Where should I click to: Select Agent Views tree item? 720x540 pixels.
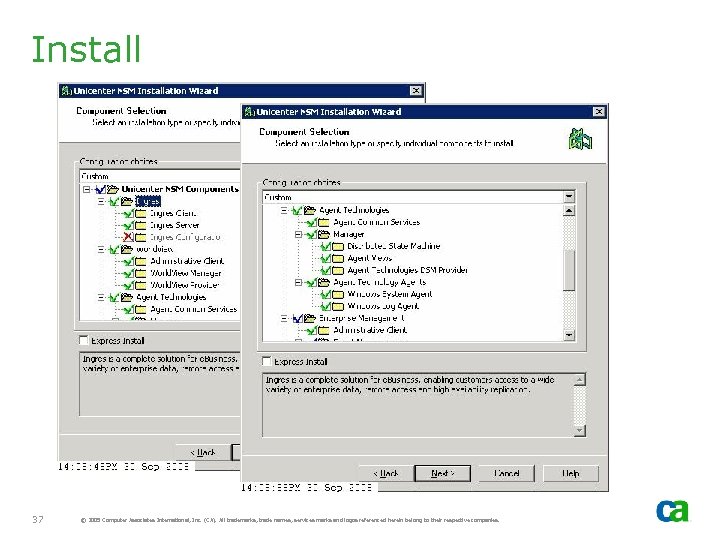coord(369,259)
